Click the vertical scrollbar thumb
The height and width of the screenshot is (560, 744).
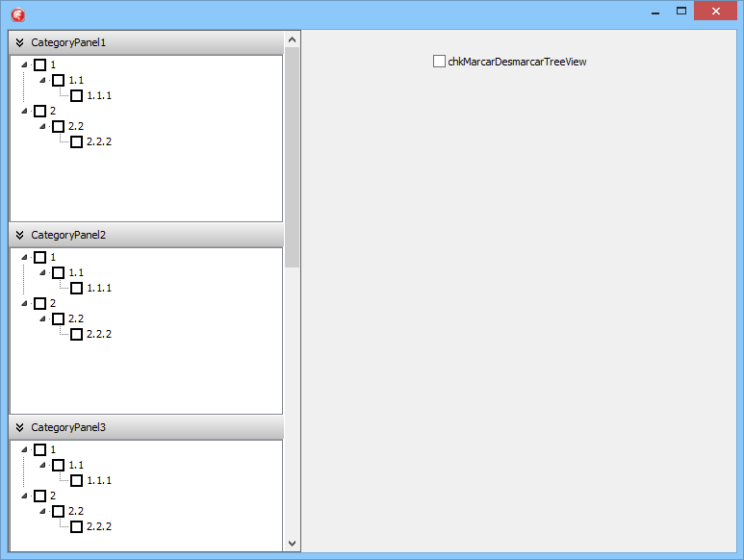(x=293, y=157)
